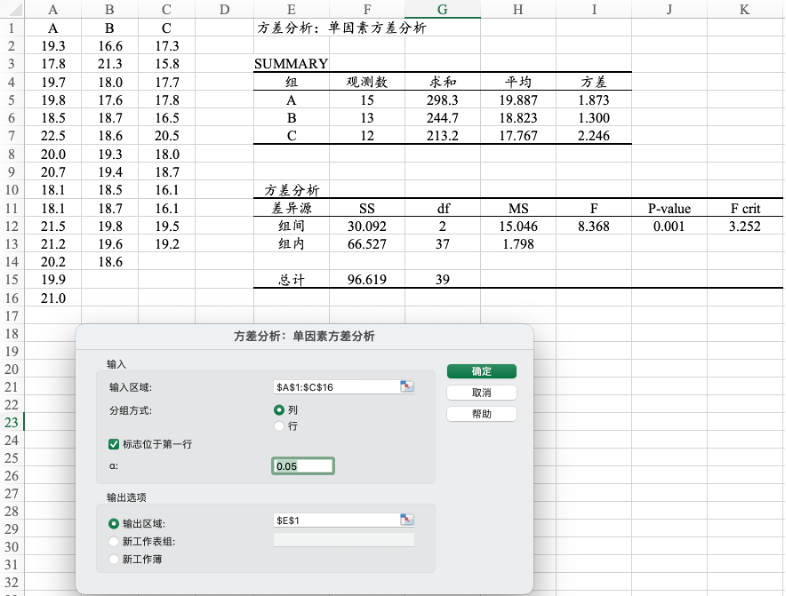Choose the 输出区域 output radio option

pos(113,523)
